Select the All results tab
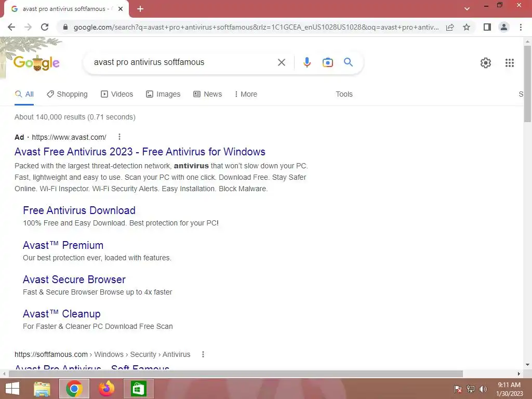Image resolution: width=532 pixels, height=399 pixels. pos(24,95)
